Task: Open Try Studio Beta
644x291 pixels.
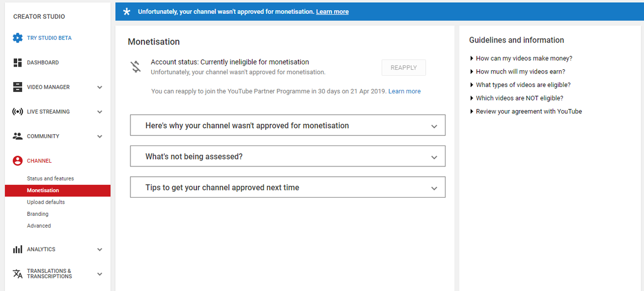Action: pos(49,38)
